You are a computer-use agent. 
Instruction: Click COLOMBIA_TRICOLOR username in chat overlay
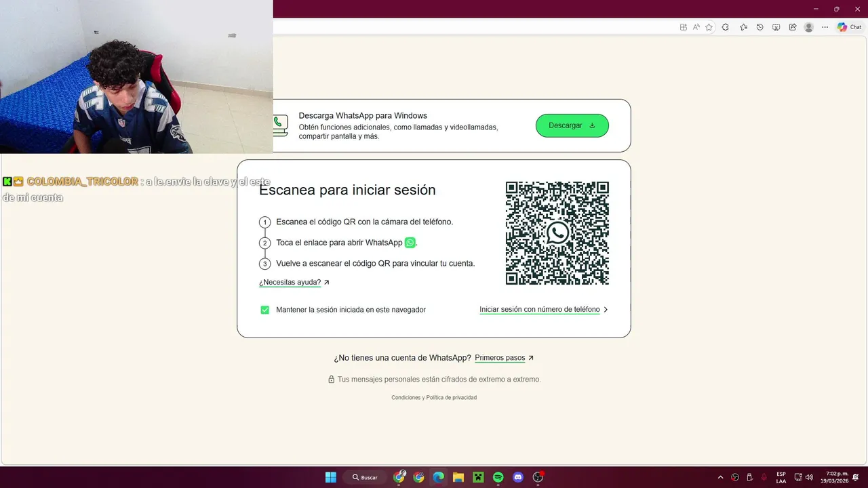[x=83, y=182]
